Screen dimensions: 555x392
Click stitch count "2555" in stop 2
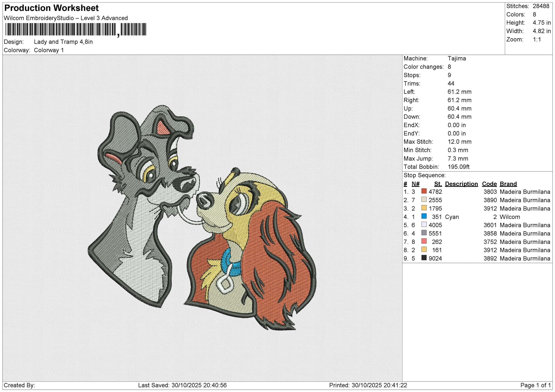pos(435,200)
